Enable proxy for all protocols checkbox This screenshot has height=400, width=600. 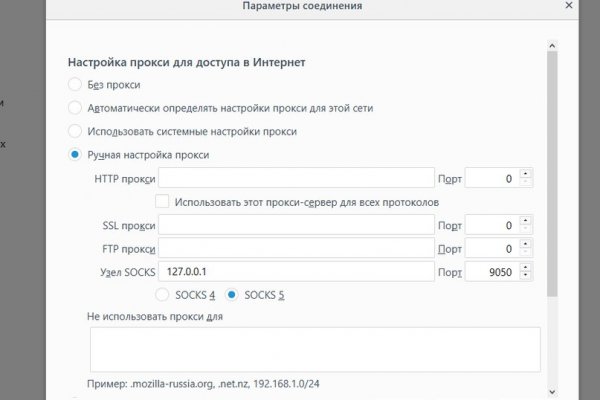click(x=162, y=201)
